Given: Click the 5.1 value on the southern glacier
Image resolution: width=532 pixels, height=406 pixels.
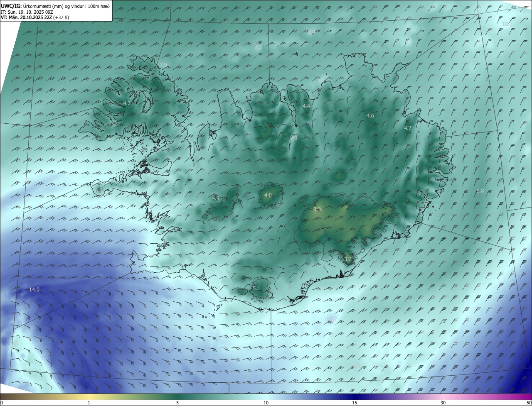Looking at the screenshot, I should [x=256, y=289].
